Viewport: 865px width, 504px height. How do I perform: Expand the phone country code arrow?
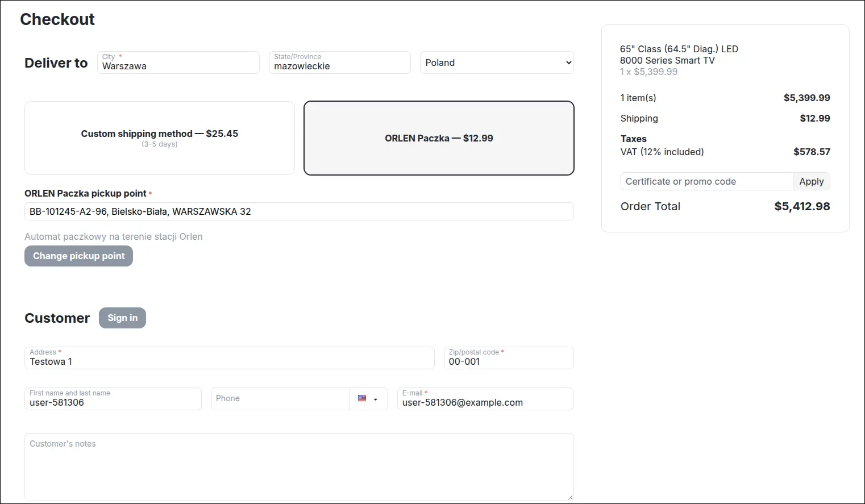tap(376, 399)
